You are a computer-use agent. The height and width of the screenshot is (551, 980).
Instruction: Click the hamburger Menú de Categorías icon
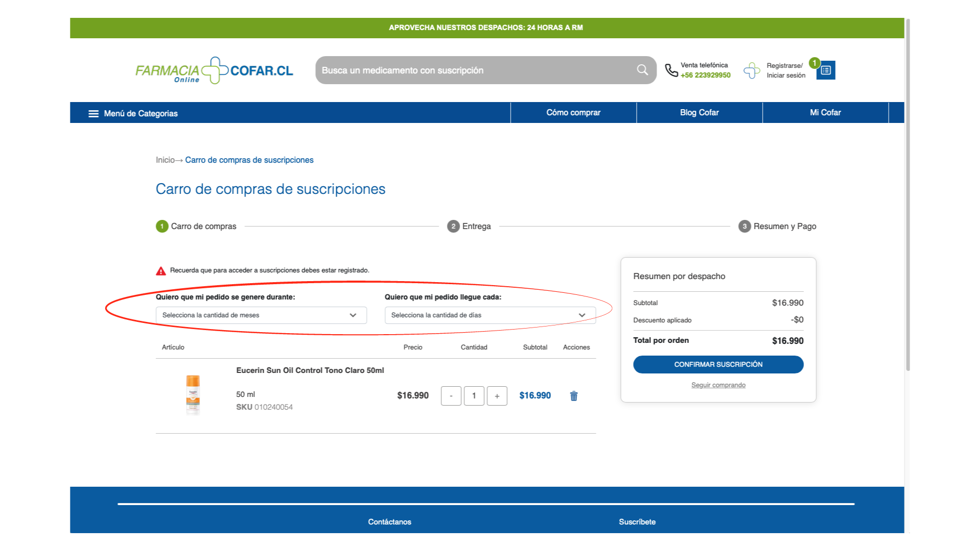[x=93, y=113]
